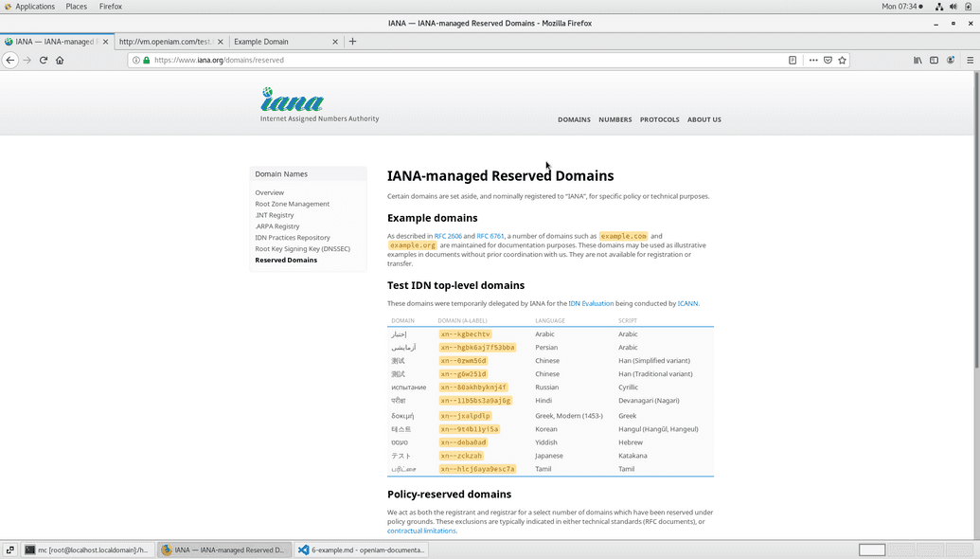980x559 pixels.
Task: Open page actions three-dot menu
Action: pos(812,60)
